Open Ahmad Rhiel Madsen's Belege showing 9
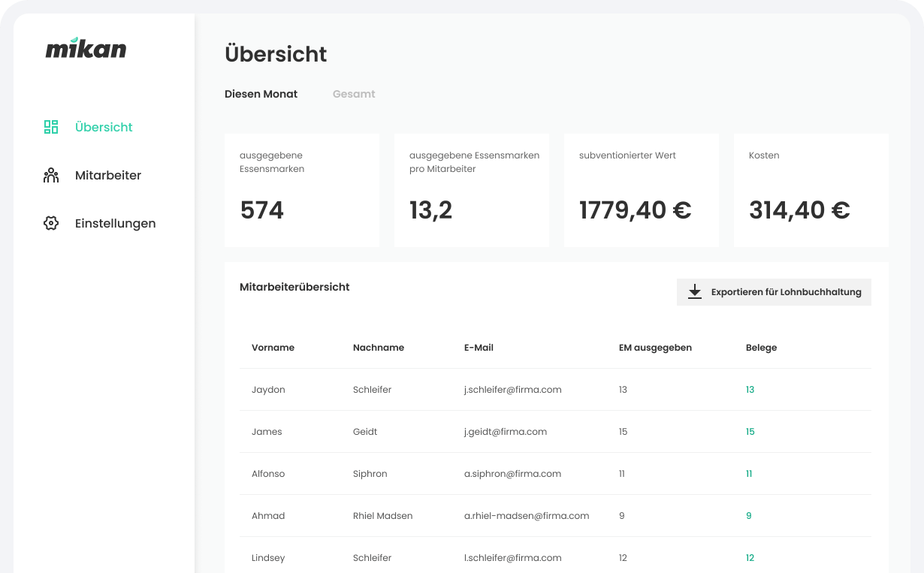924x573 pixels. click(748, 516)
